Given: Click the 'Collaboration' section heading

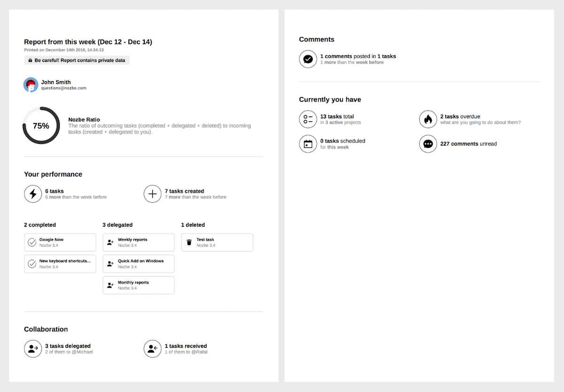Looking at the screenshot, I should point(46,329).
